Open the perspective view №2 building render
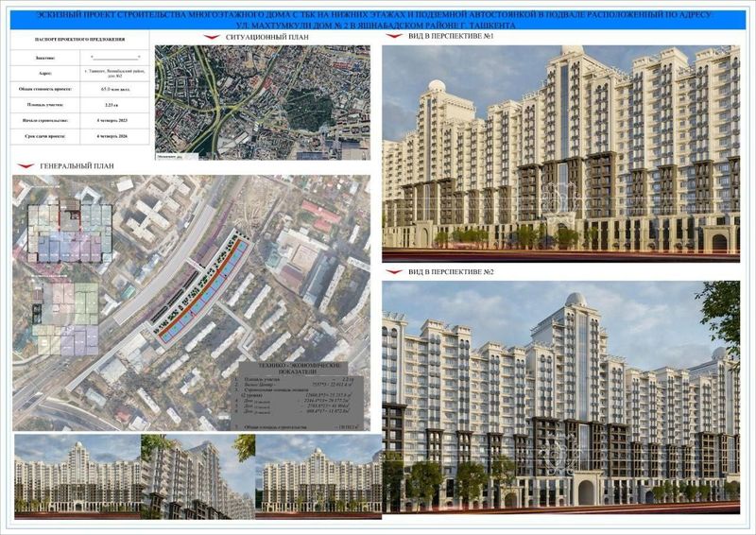Viewport: 756px width, 535px height. 560,397
